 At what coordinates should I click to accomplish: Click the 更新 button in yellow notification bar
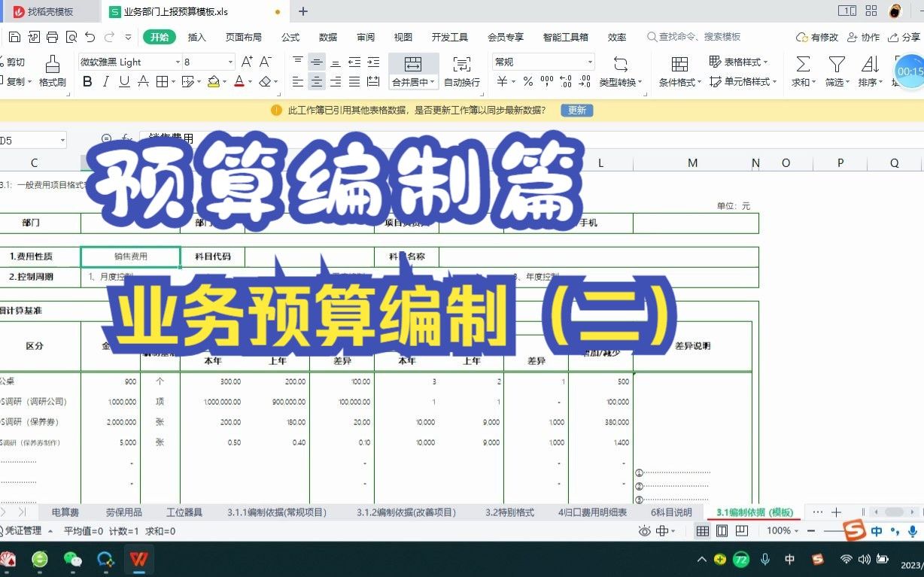click(577, 111)
